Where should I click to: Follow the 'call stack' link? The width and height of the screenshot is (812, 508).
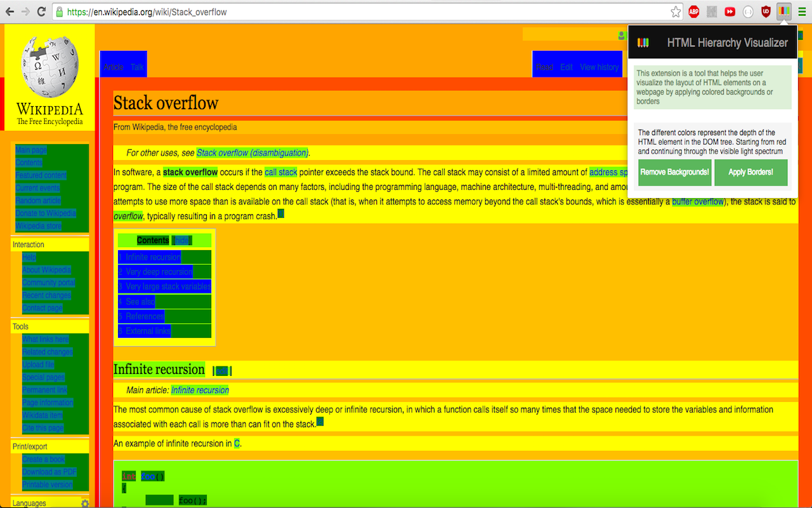(281, 172)
